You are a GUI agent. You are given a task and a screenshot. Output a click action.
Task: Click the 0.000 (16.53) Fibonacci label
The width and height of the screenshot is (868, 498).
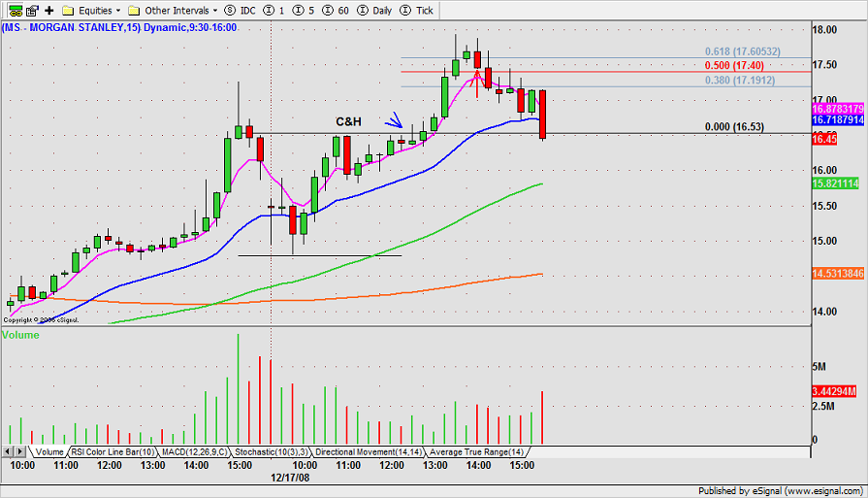734,127
